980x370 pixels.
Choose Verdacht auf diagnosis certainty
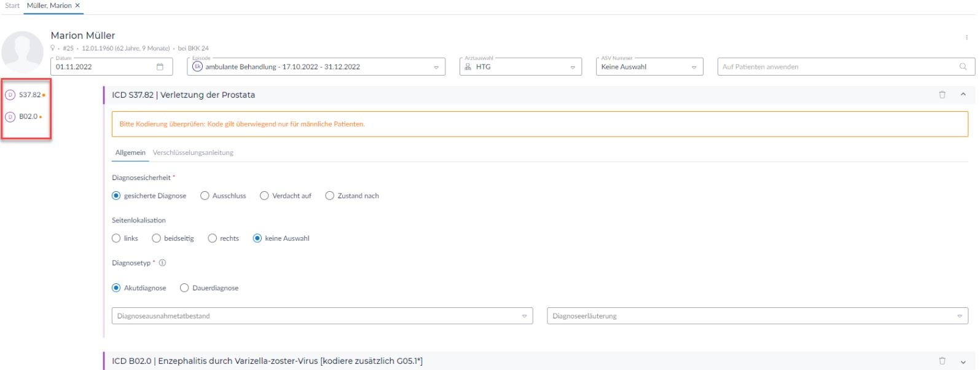click(x=264, y=196)
